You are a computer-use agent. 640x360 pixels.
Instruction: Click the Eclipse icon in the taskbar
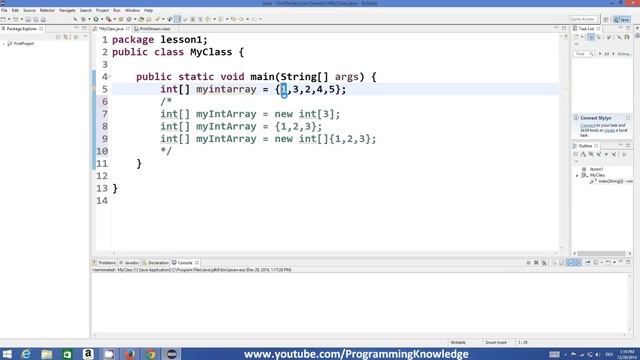point(171,354)
